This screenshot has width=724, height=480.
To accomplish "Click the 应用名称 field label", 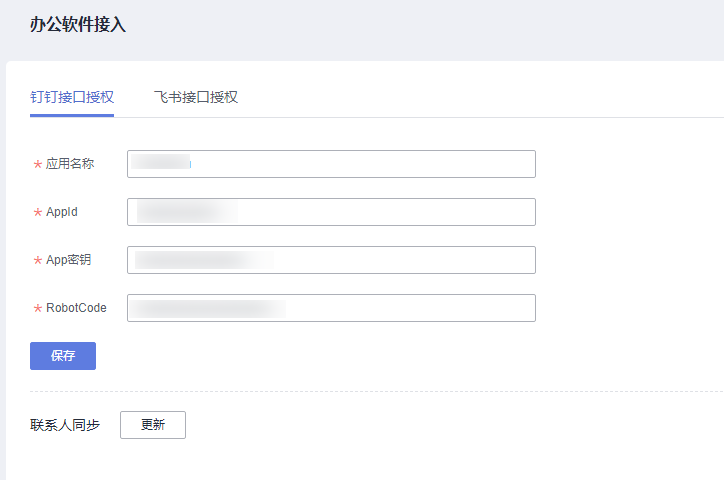I will tap(70, 164).
